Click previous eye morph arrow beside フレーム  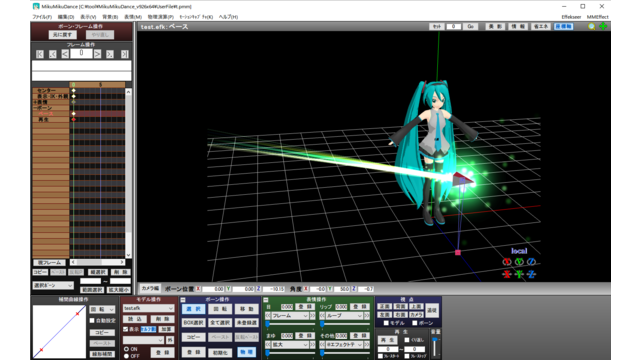point(268,316)
